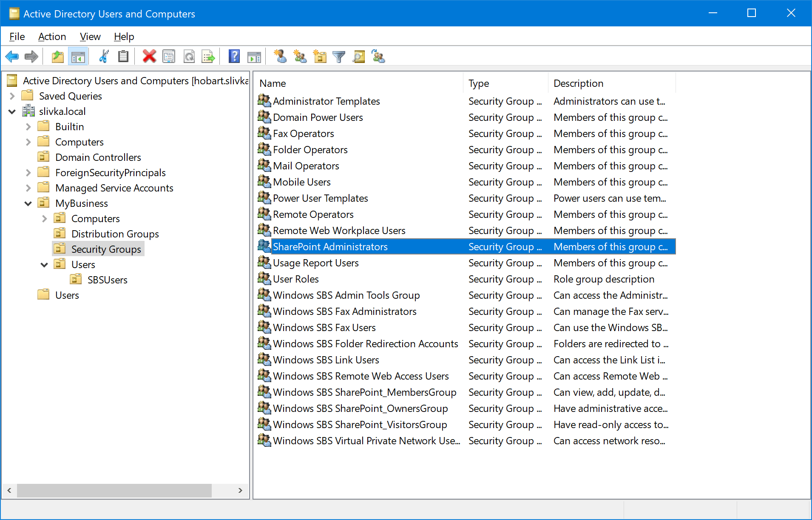
Task: Click the Forward arrow toolbar icon
Action: point(31,56)
